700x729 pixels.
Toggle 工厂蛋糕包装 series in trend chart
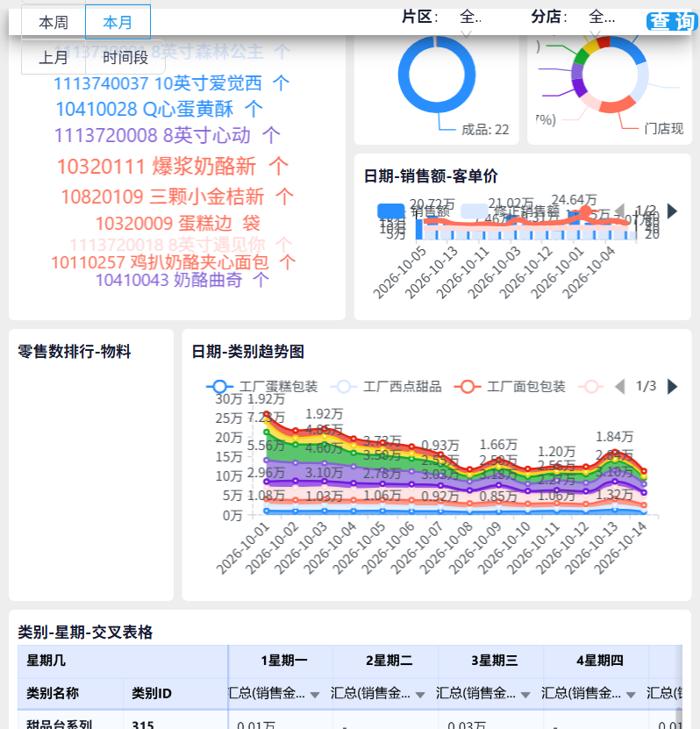pyautogui.click(x=262, y=386)
